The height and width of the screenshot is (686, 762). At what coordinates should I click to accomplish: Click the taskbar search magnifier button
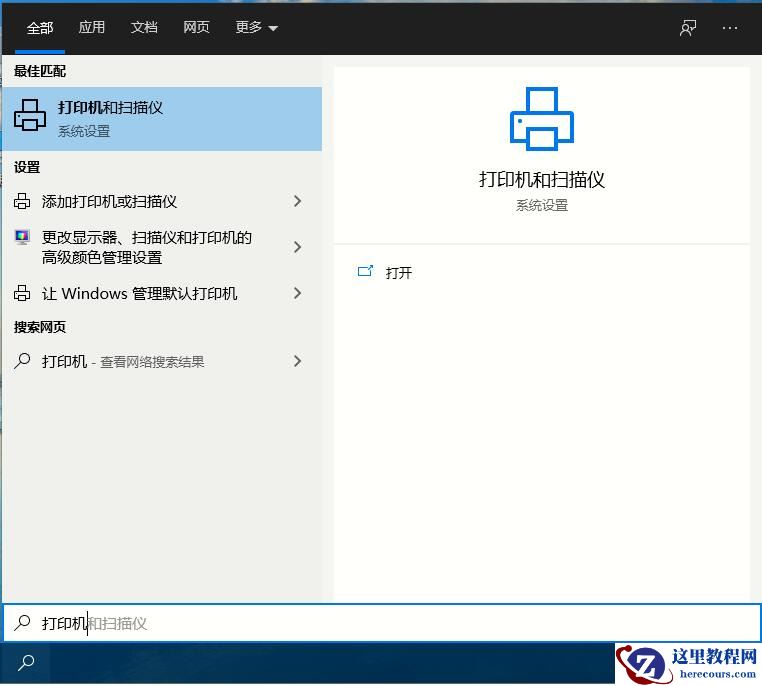coord(26,663)
